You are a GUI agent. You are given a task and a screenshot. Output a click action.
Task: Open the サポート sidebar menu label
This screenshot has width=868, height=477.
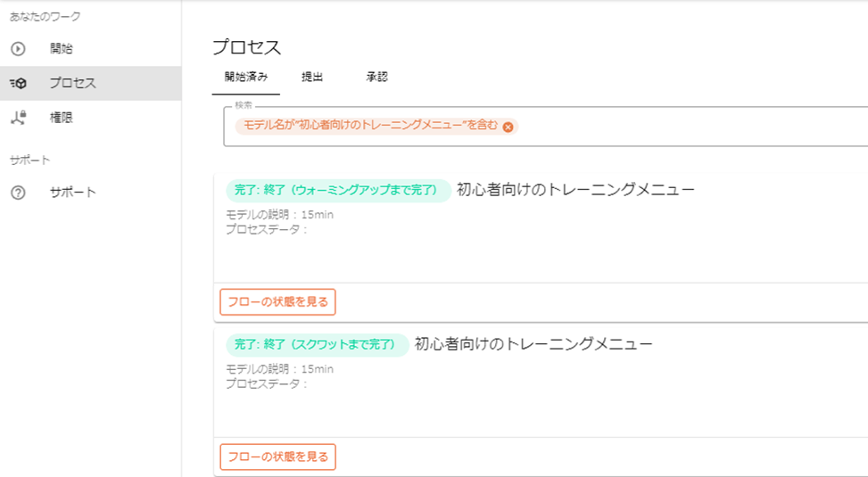(x=73, y=193)
